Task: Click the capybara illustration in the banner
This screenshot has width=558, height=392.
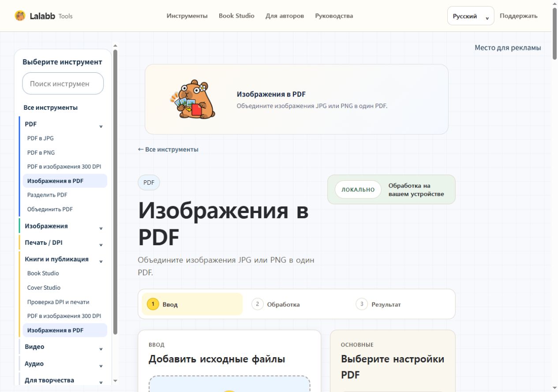Action: click(193, 99)
